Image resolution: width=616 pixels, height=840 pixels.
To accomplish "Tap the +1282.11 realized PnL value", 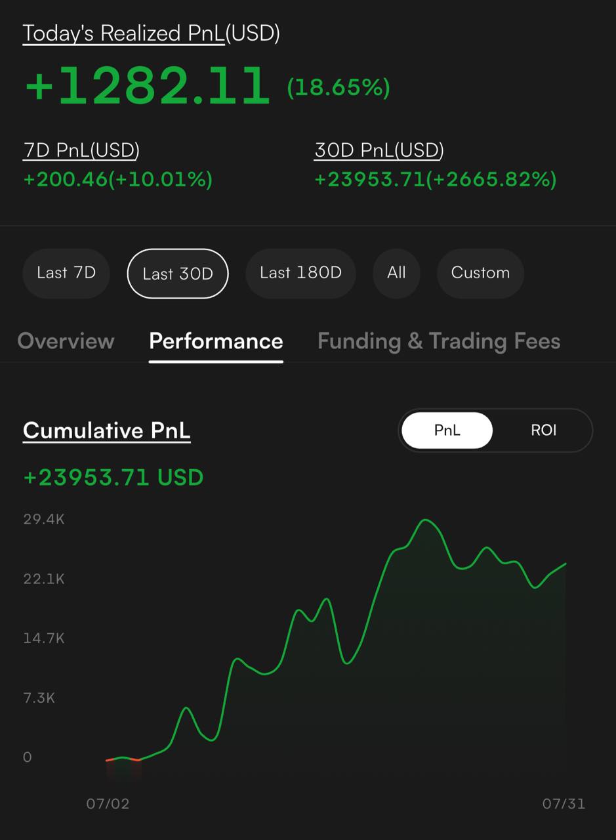I will tap(148, 86).
